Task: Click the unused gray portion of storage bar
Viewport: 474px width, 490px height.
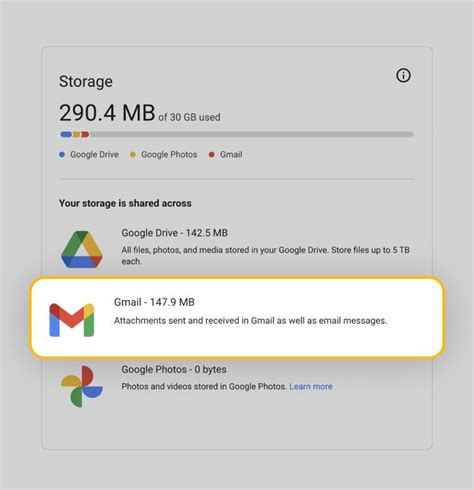Action: [x=251, y=134]
